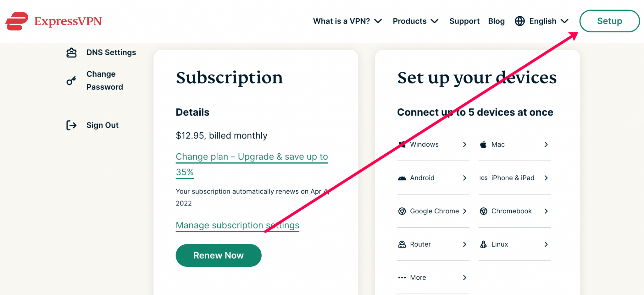Click the Change Password key icon
The image size is (644, 295).
(71, 80)
